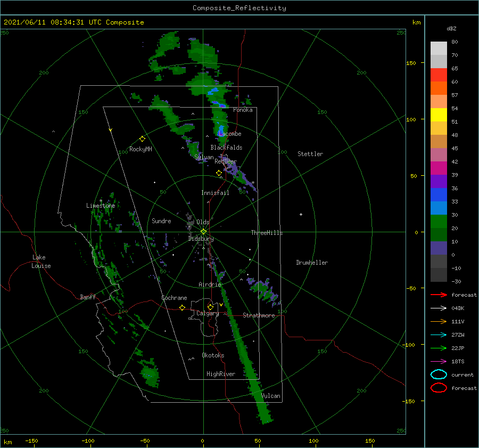Click the -150 value on bottom km axis
This screenshot has height=448, width=479.
coord(31,441)
